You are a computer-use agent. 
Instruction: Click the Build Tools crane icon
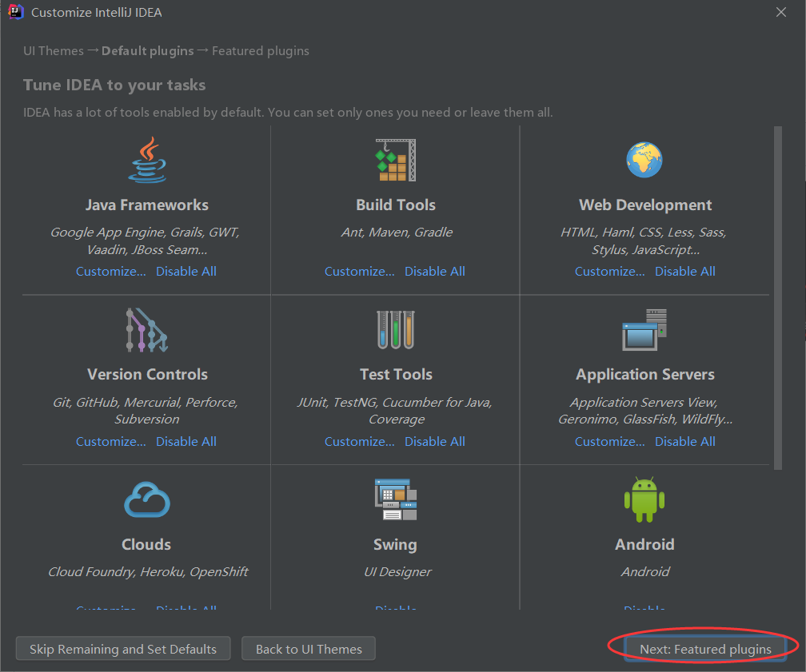[x=396, y=160]
